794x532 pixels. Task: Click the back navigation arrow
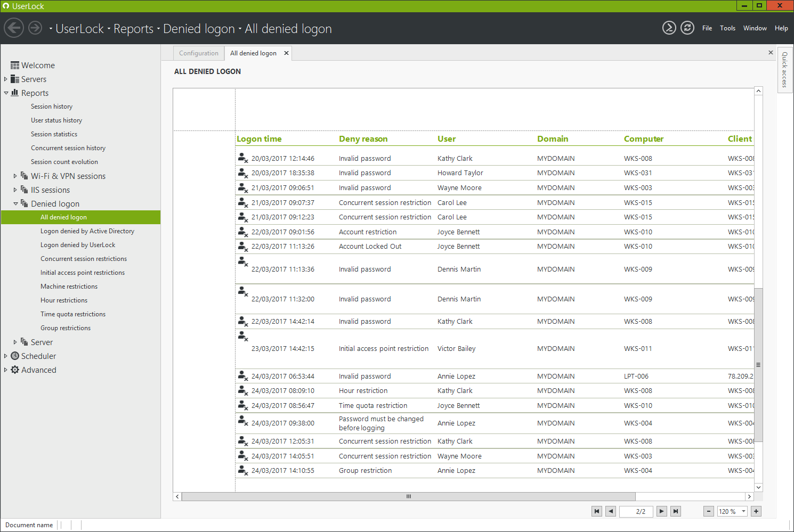(x=14, y=28)
